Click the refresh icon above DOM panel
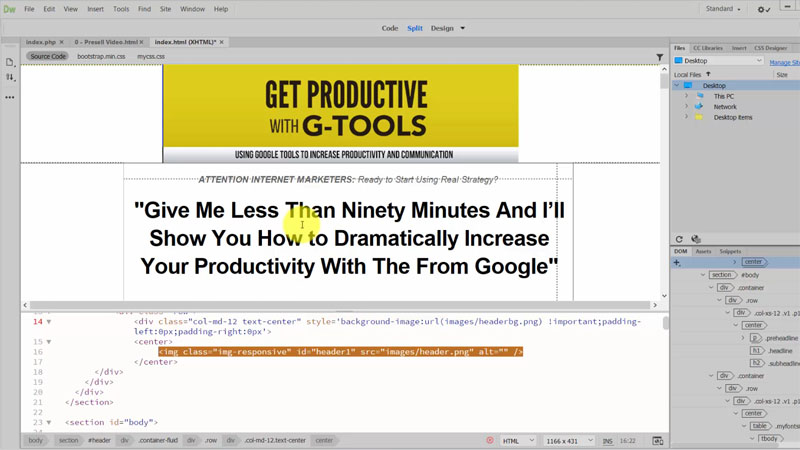800x450 pixels. 679,239
